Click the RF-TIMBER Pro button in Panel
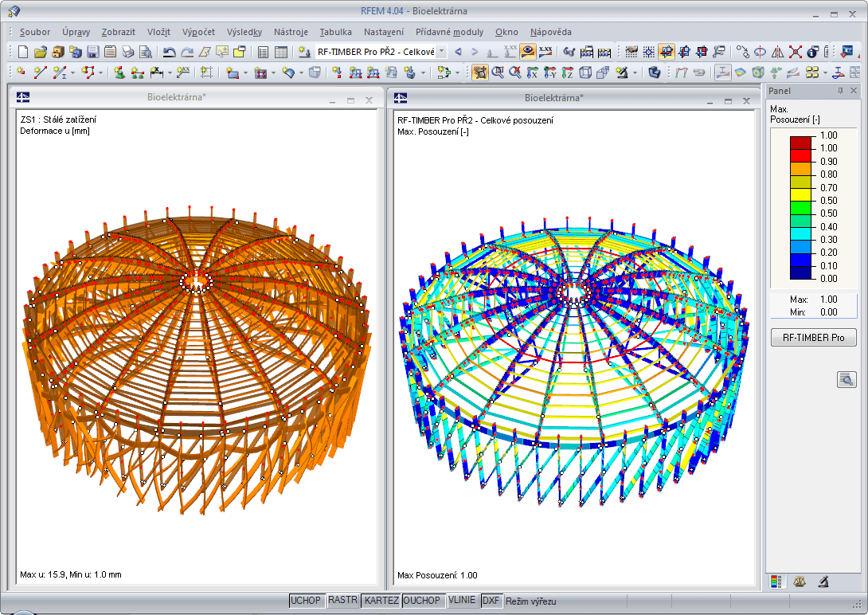 tap(813, 337)
